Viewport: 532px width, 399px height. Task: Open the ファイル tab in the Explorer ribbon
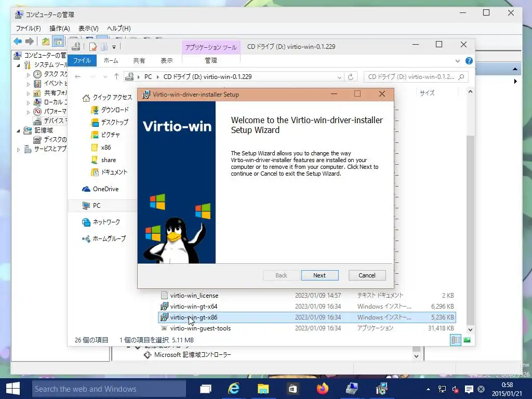82,60
